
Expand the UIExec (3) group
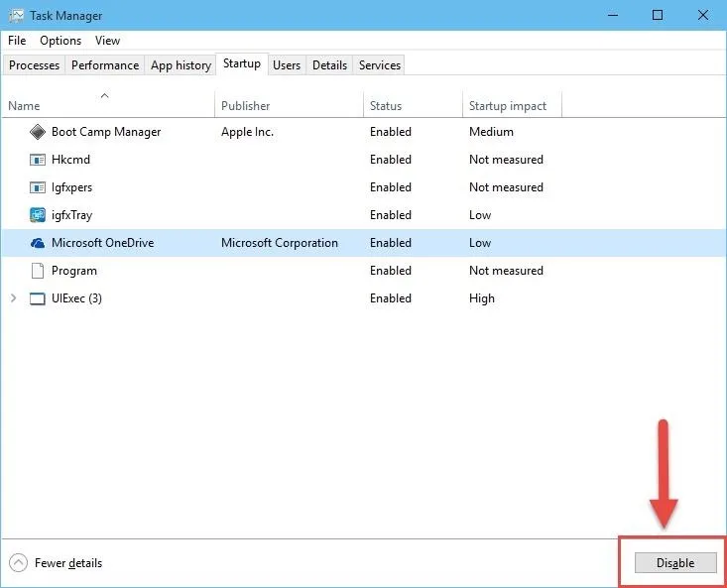pyautogui.click(x=13, y=298)
